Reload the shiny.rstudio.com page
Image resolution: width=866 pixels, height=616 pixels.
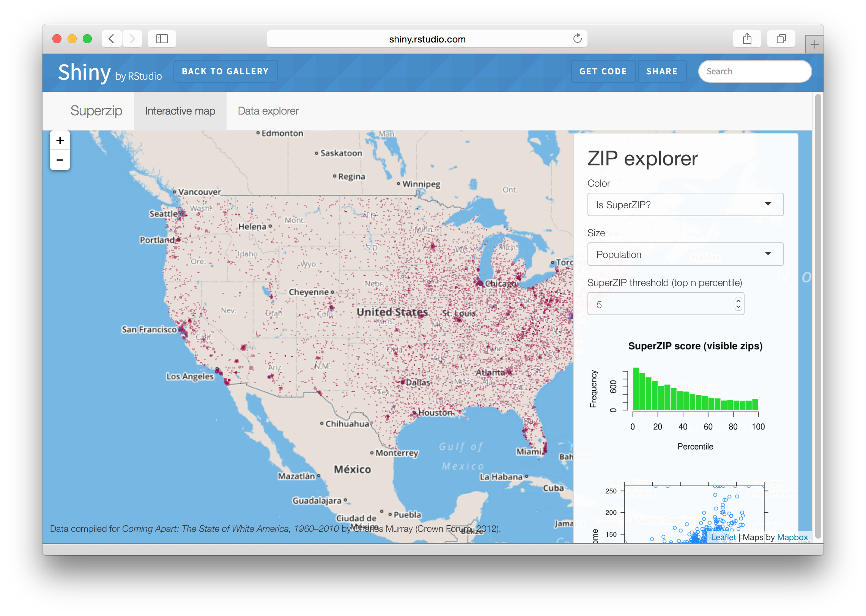(577, 38)
